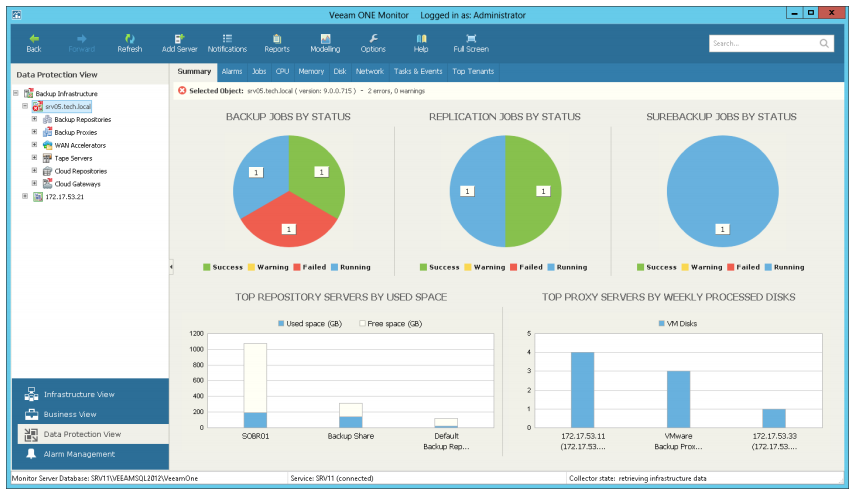Click the VMware Backup Proxy bar

coord(678,399)
